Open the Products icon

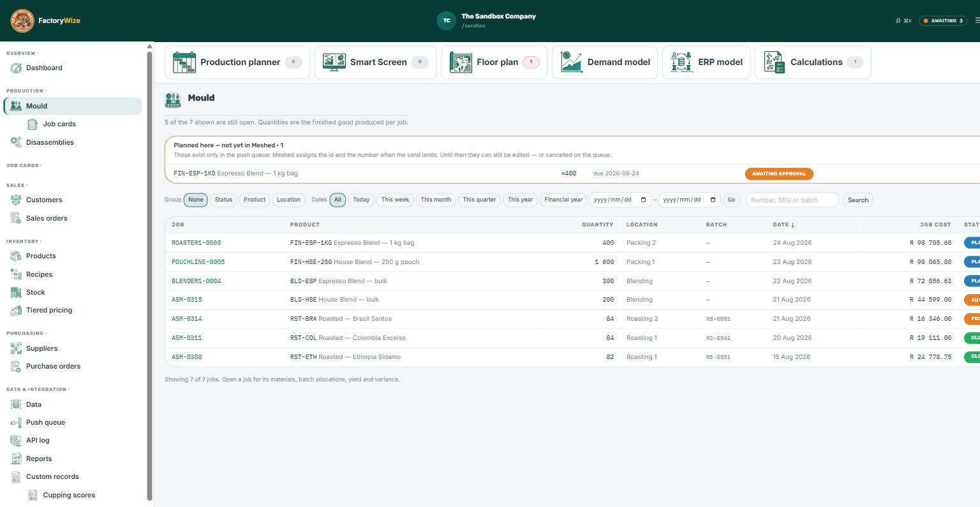pyautogui.click(x=16, y=256)
